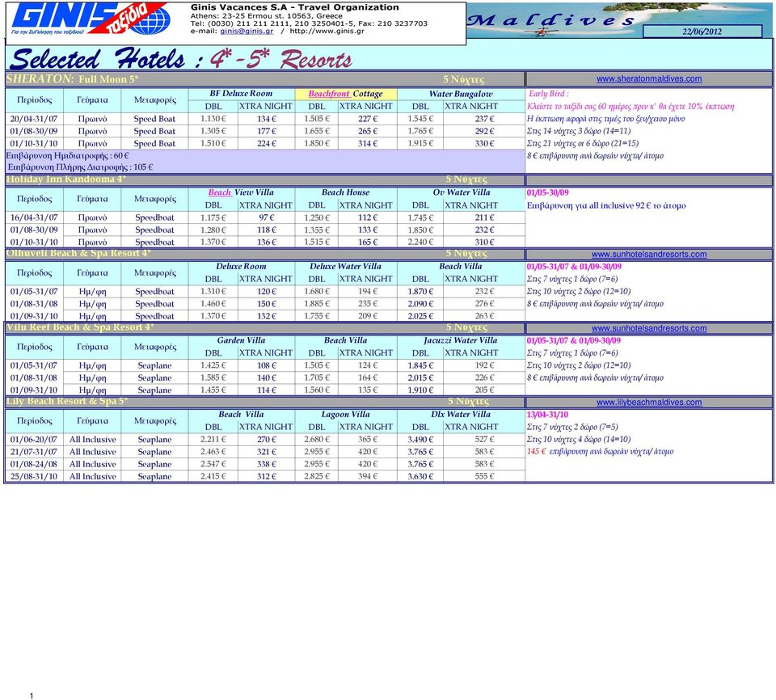
Task: Click the highlighted 'Beachfront Cottage' header
Action: click(x=345, y=94)
